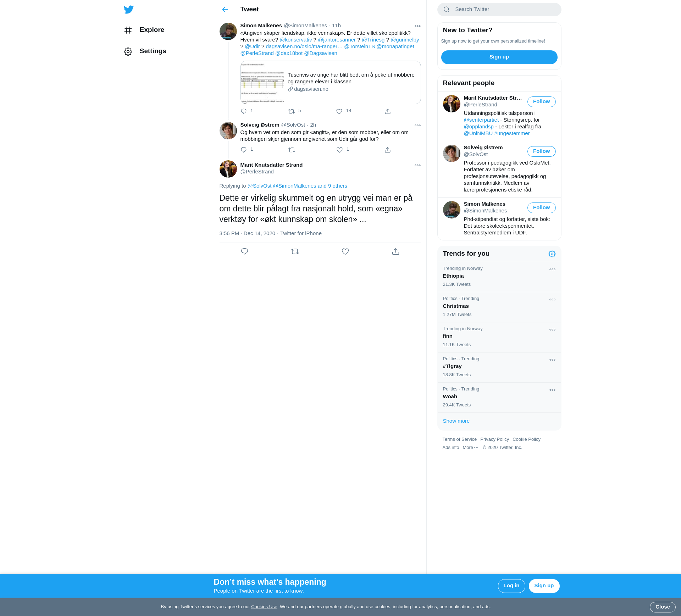This screenshot has height=616, width=681.
Task: Open dagsavisen.no article link card
Action: (x=331, y=82)
